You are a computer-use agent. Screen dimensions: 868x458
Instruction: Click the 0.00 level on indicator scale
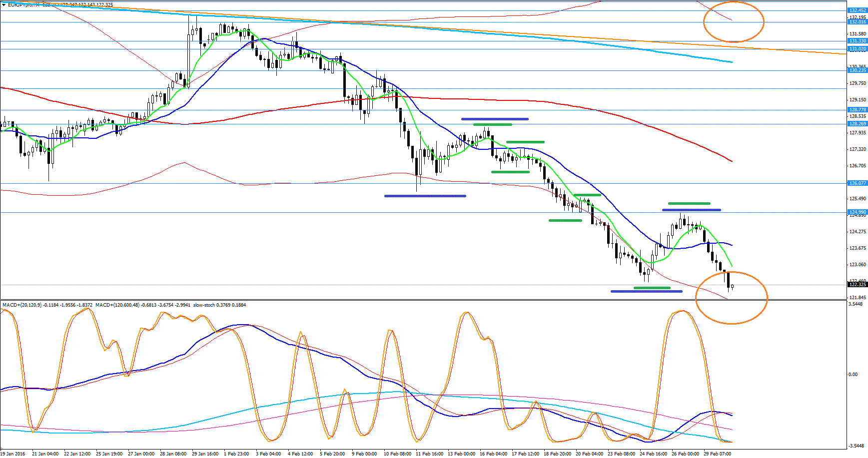853,375
